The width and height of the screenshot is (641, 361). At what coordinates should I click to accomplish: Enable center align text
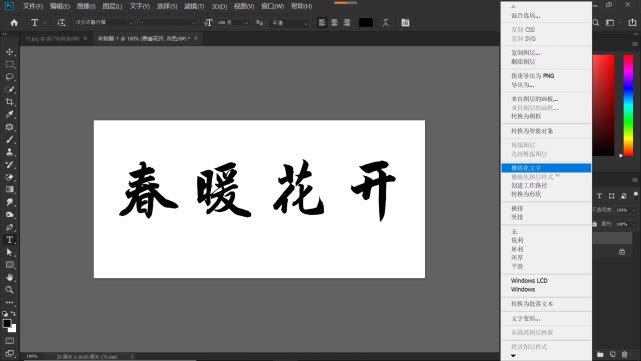click(334, 22)
